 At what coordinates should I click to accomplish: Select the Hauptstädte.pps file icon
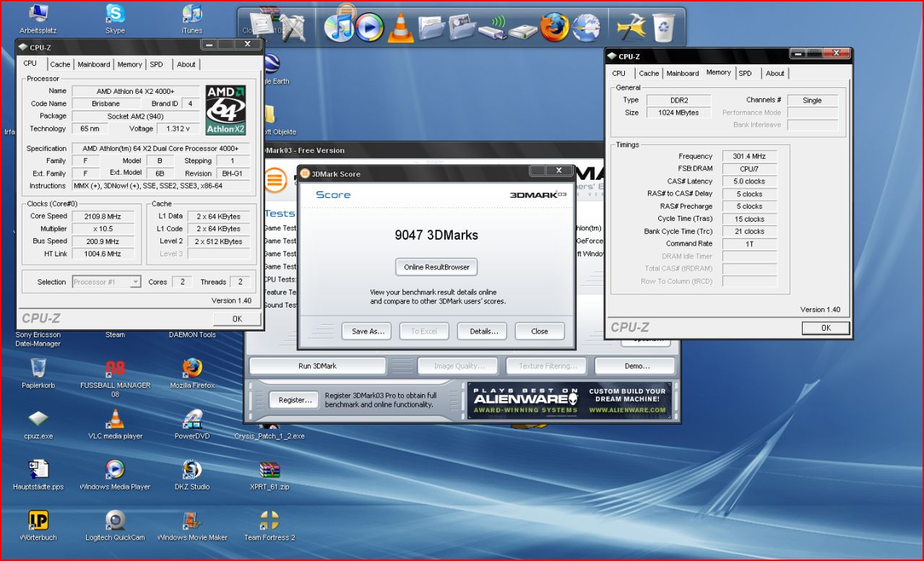coord(38,474)
